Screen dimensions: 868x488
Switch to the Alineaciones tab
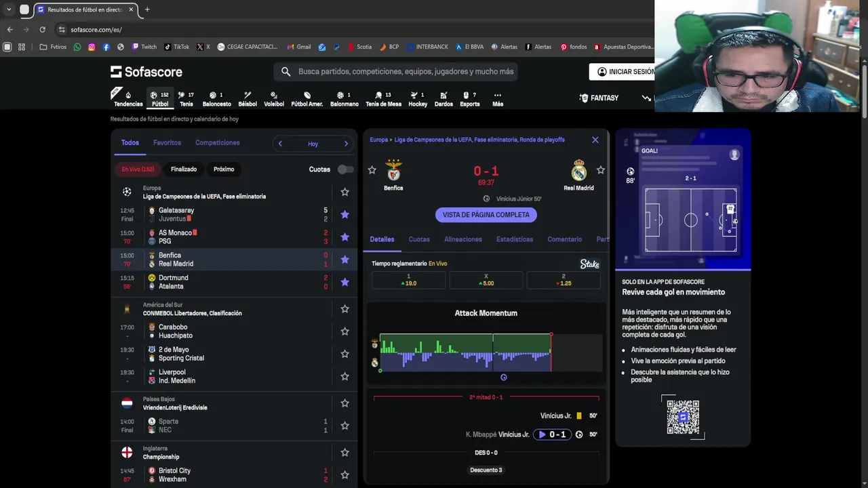click(x=463, y=239)
